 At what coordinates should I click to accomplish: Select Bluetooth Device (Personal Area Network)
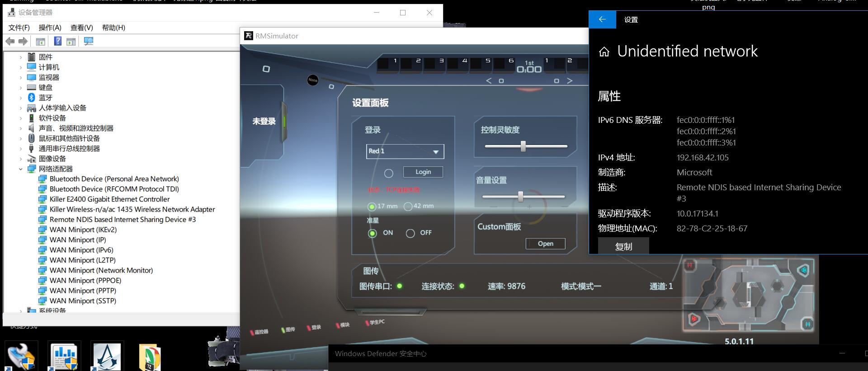tap(114, 179)
